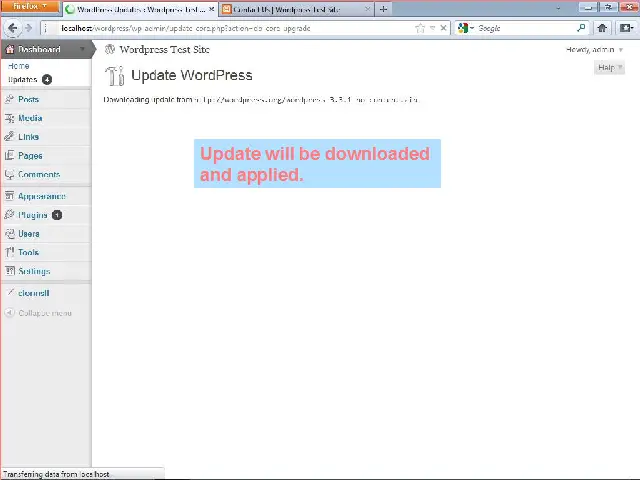Stop loading the page

[x=443, y=28]
